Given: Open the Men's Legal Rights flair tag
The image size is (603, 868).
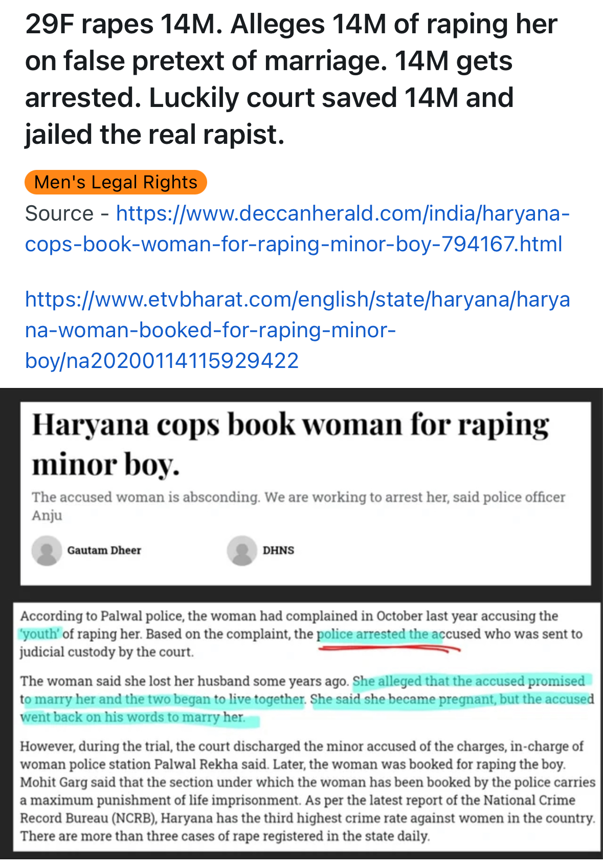Looking at the screenshot, I should [x=116, y=182].
